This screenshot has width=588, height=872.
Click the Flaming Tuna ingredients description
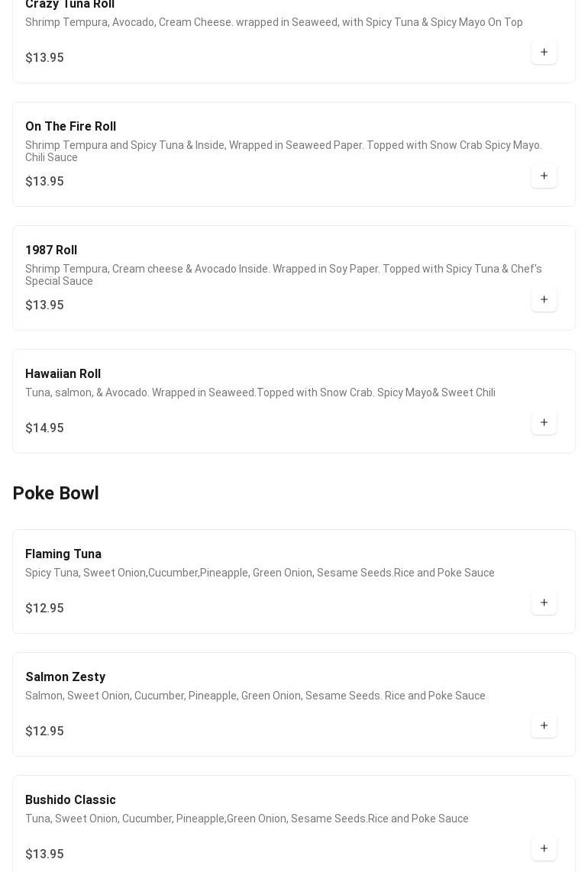pos(260,573)
